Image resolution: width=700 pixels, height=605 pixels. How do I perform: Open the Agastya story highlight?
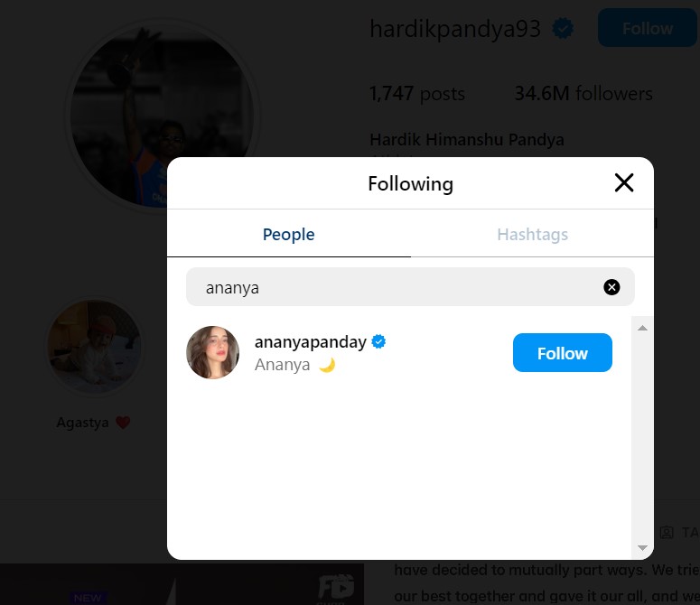point(94,347)
